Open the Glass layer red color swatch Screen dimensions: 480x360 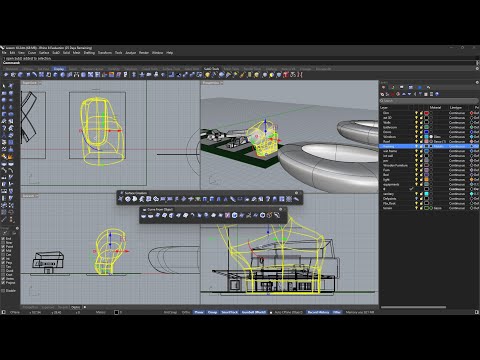(426, 113)
